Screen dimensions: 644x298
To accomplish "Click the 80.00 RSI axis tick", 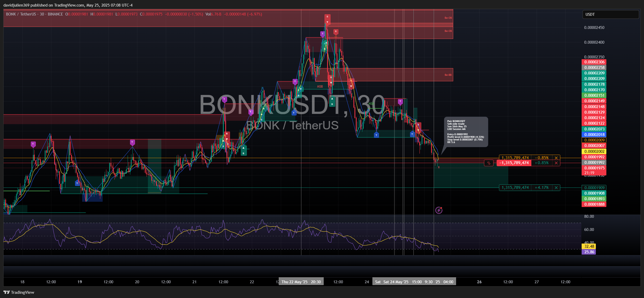I will [589, 216].
